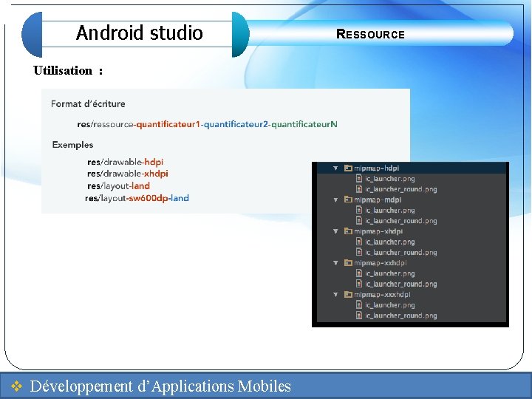Select the mipmap-hdpi folder name

click(x=377, y=168)
